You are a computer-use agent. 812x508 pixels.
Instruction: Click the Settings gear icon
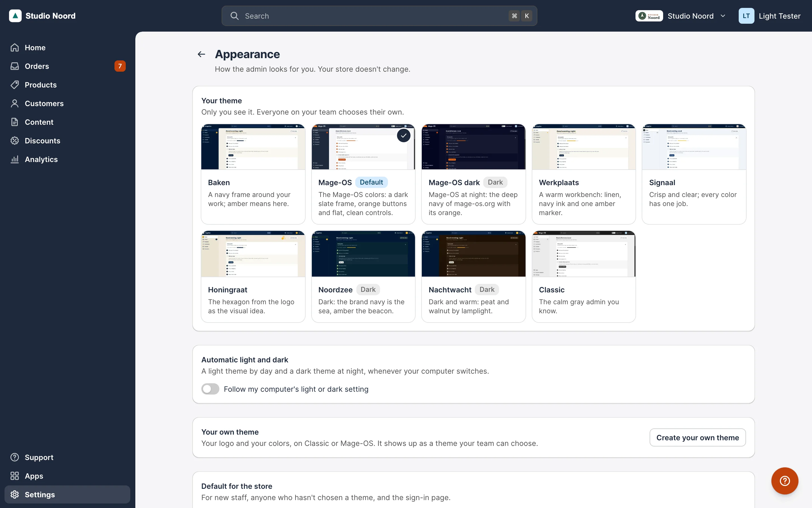click(x=14, y=494)
